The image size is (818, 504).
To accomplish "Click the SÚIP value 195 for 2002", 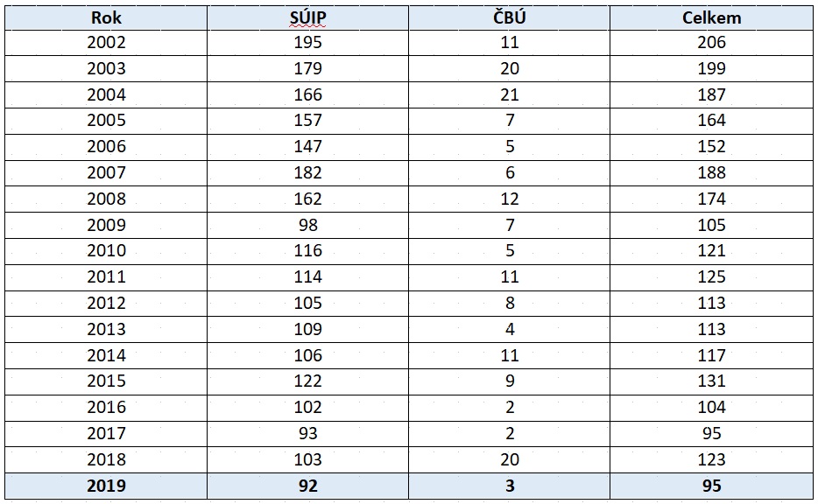I will pyautogui.click(x=308, y=42).
